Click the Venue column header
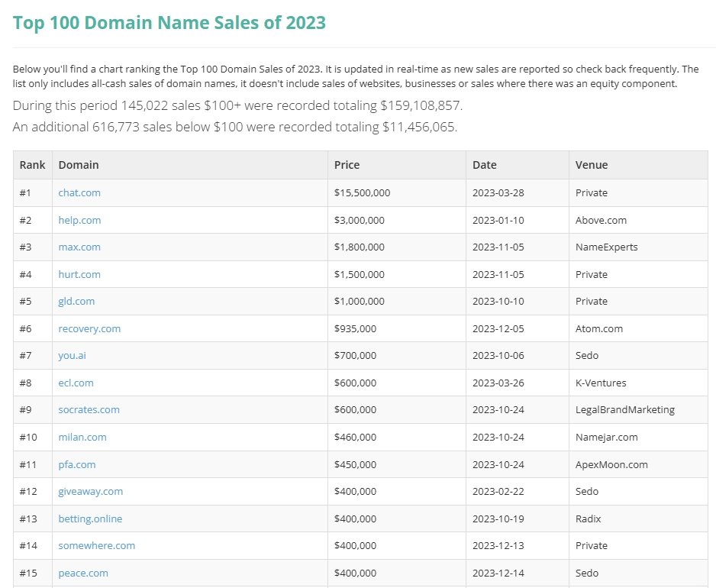 592,165
